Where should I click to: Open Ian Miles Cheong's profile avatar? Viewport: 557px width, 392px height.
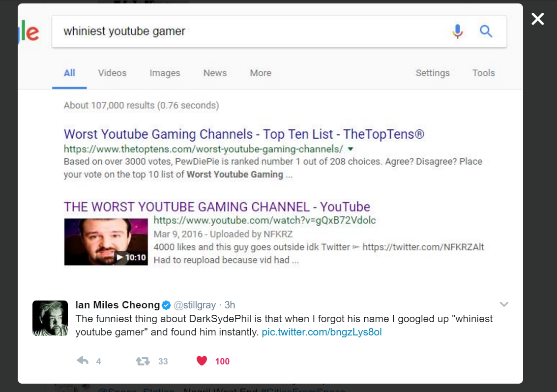pyautogui.click(x=50, y=318)
